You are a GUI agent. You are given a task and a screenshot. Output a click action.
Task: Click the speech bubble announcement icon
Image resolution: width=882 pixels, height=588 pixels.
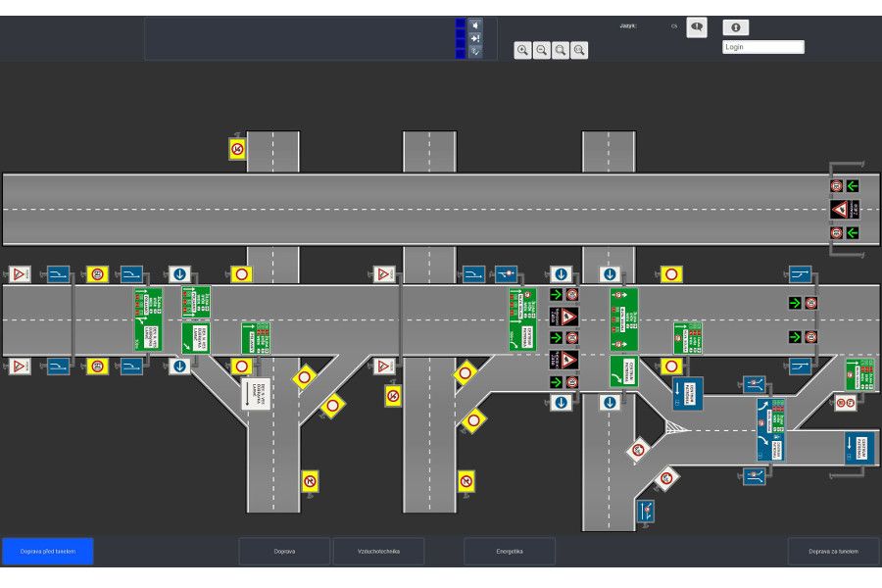pos(696,27)
